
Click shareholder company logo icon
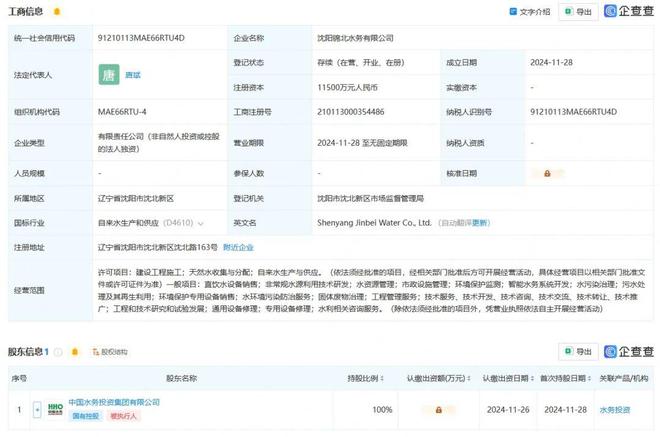point(55,409)
